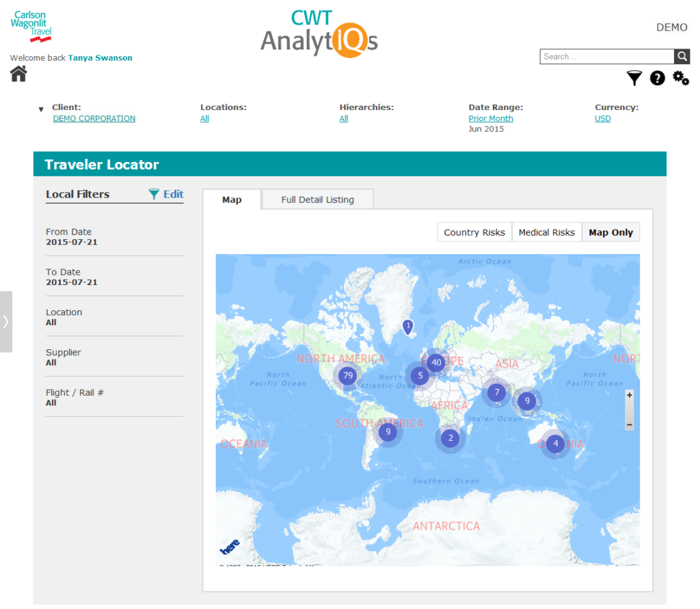Select the single traveler pin near Iceland
700x609 pixels.
coord(407,327)
